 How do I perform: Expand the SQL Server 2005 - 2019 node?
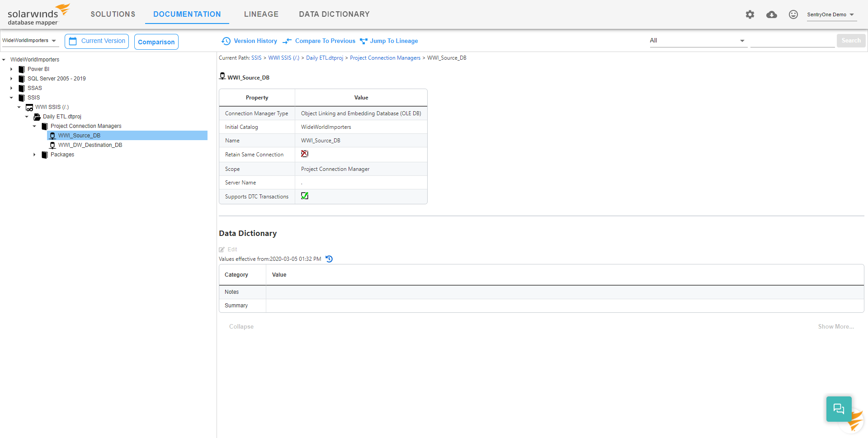(11, 79)
